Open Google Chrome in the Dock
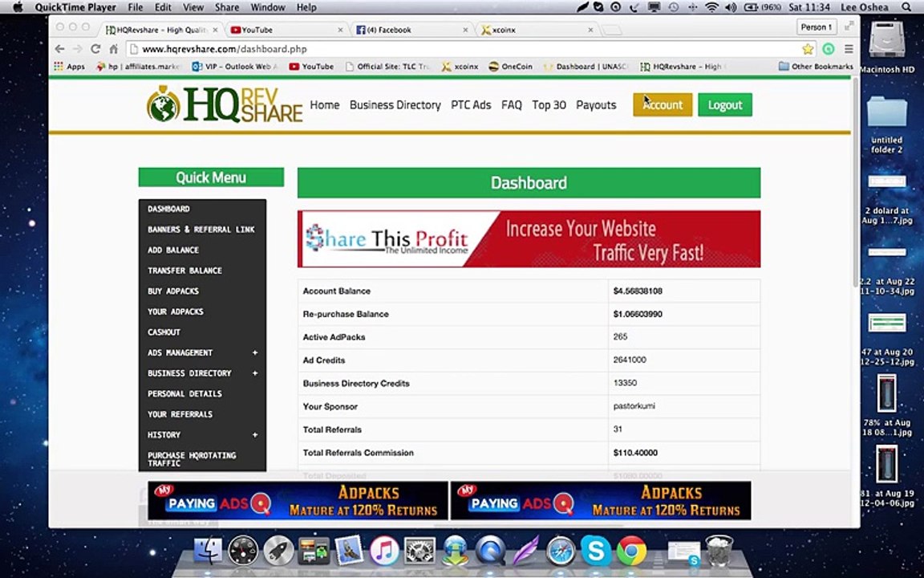The height and width of the screenshot is (578, 924). [x=631, y=551]
